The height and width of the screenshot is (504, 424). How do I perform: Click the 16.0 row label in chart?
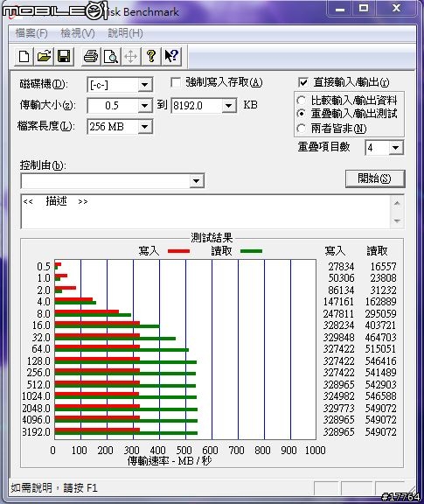click(41, 325)
